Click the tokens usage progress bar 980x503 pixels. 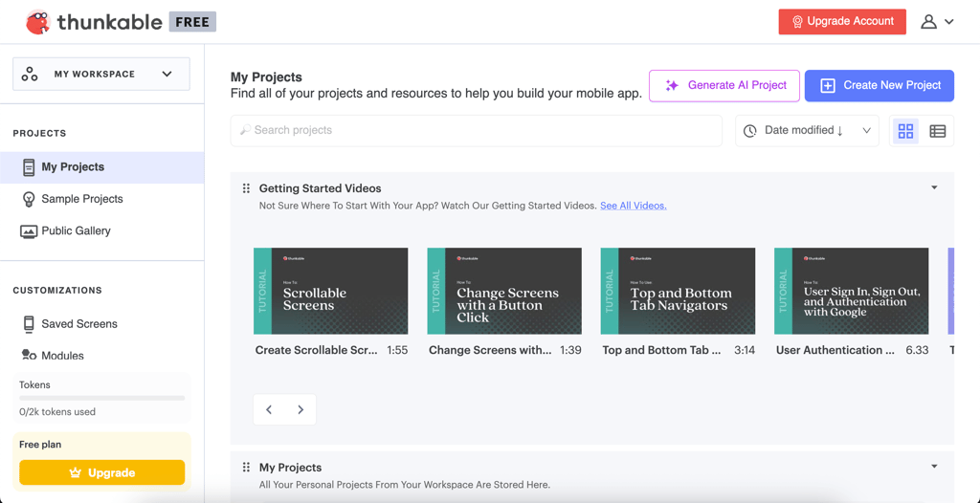tap(101, 398)
